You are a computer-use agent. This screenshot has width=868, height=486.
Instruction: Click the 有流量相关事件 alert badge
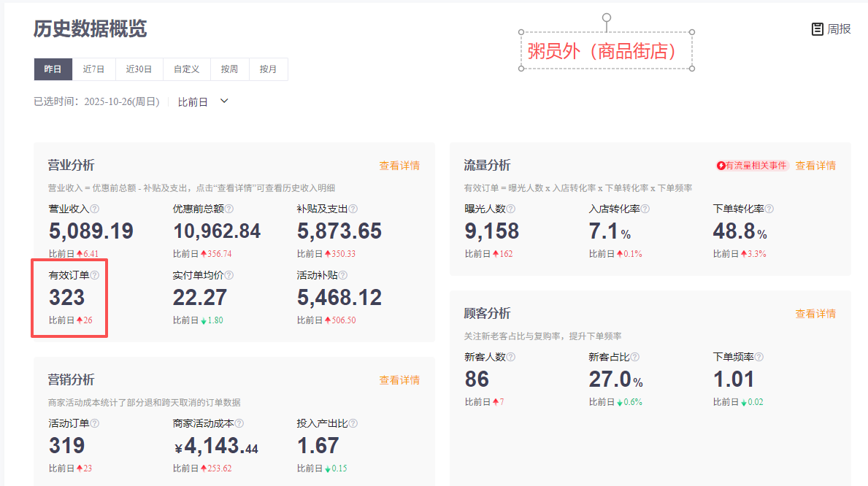752,166
